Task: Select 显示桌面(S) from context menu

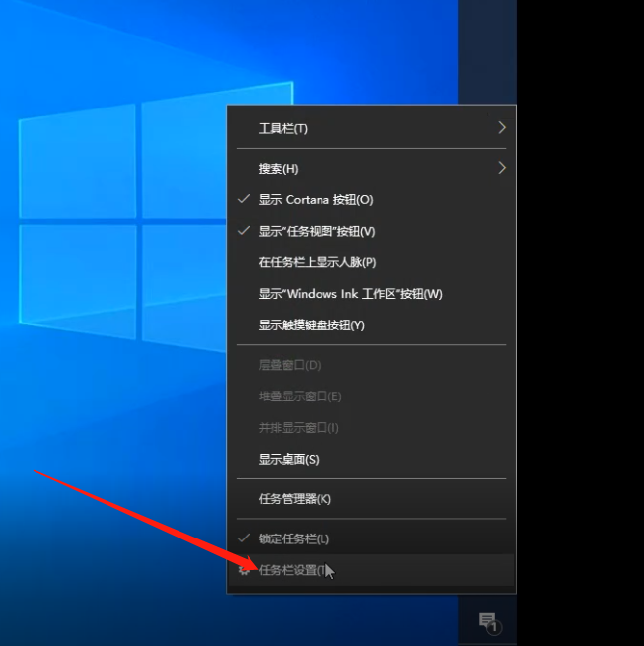Action: pos(289,459)
